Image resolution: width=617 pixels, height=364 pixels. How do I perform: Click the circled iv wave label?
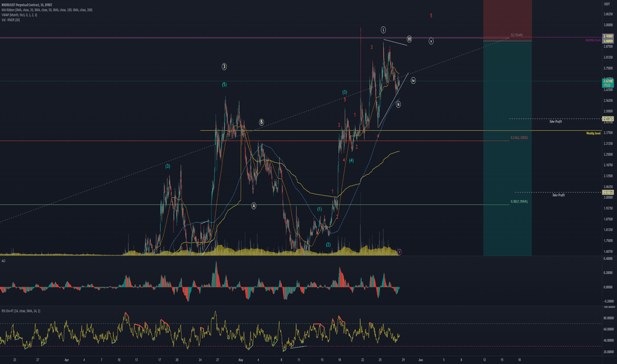click(413, 81)
